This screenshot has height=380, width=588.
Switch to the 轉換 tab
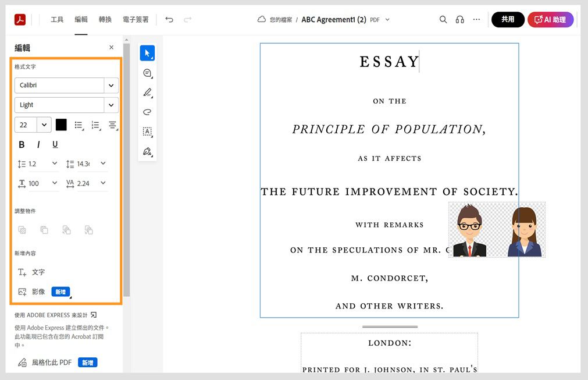(105, 19)
